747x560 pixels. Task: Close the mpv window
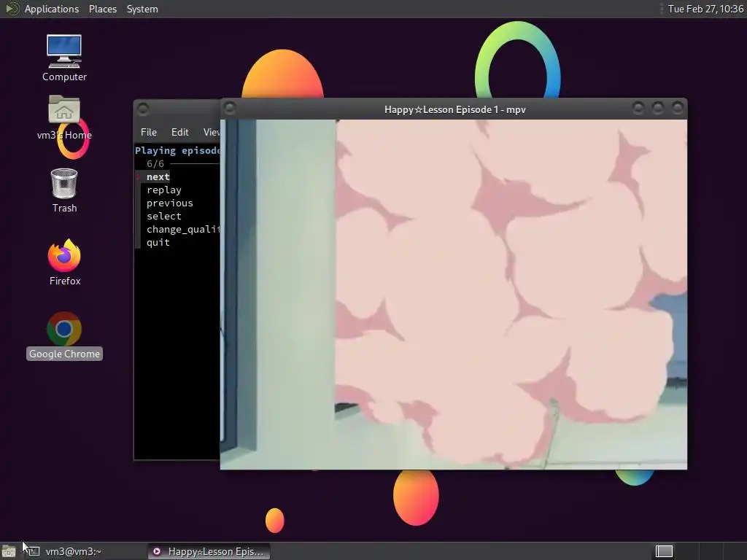(x=677, y=108)
